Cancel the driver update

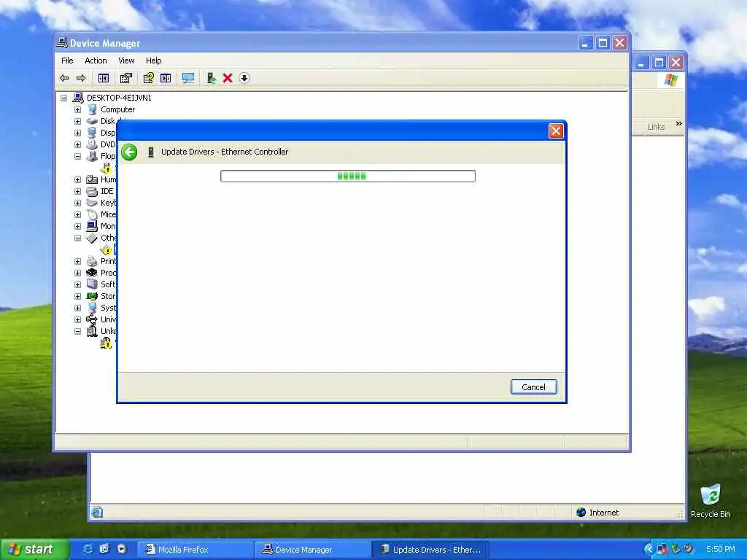click(x=533, y=387)
